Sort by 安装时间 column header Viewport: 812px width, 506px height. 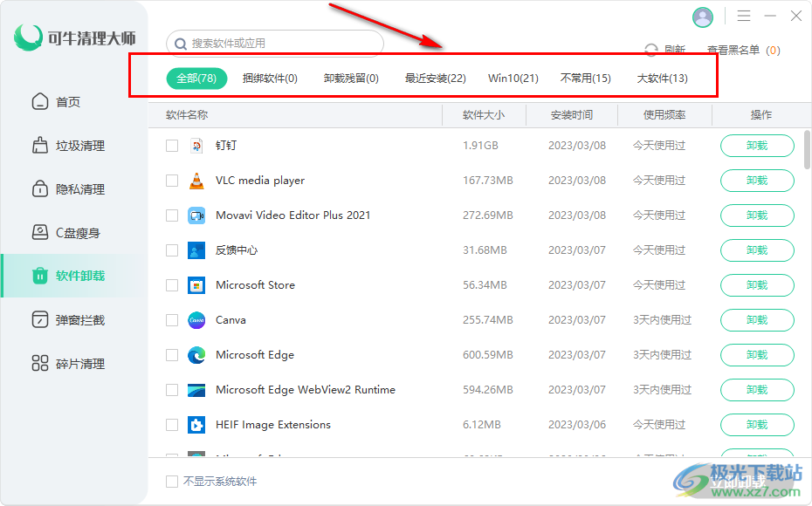pos(572,115)
